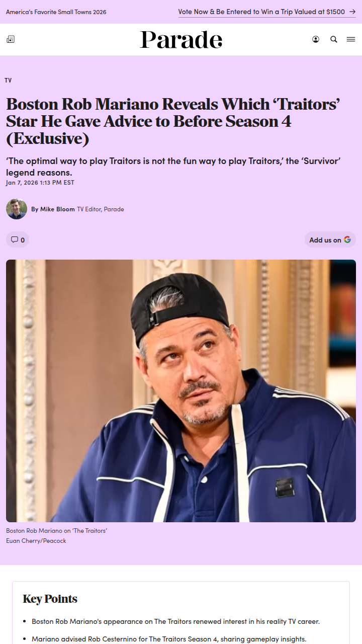
Task: Click the Add us on button
Action: (x=330, y=239)
